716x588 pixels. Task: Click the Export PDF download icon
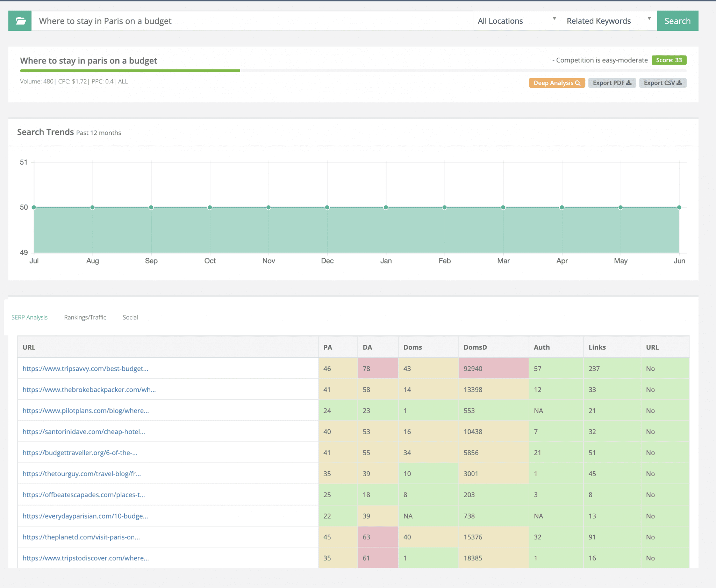point(629,83)
